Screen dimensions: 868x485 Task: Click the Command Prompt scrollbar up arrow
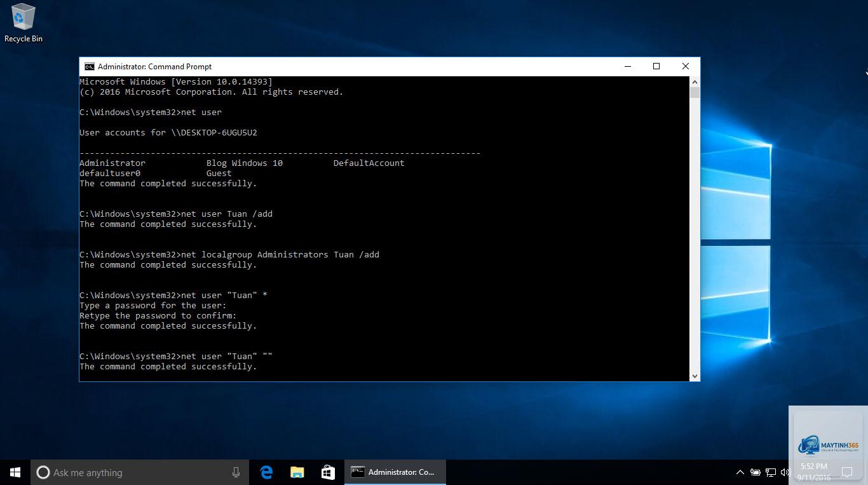[695, 82]
